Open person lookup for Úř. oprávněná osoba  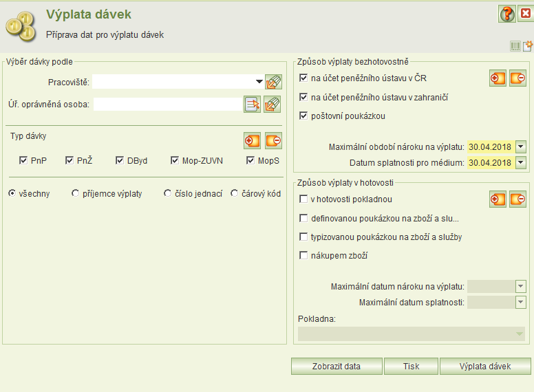click(x=252, y=104)
